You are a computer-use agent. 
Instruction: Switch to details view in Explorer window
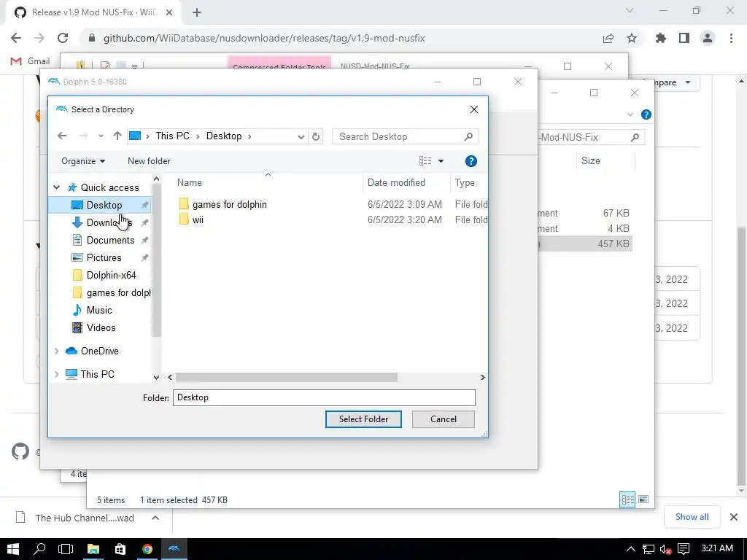click(x=627, y=499)
